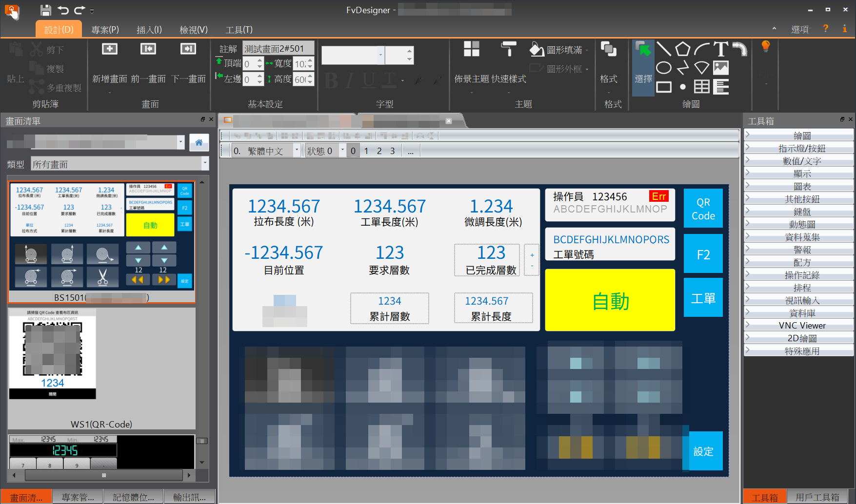Go to the next screen (下一畫面)

[188, 49]
